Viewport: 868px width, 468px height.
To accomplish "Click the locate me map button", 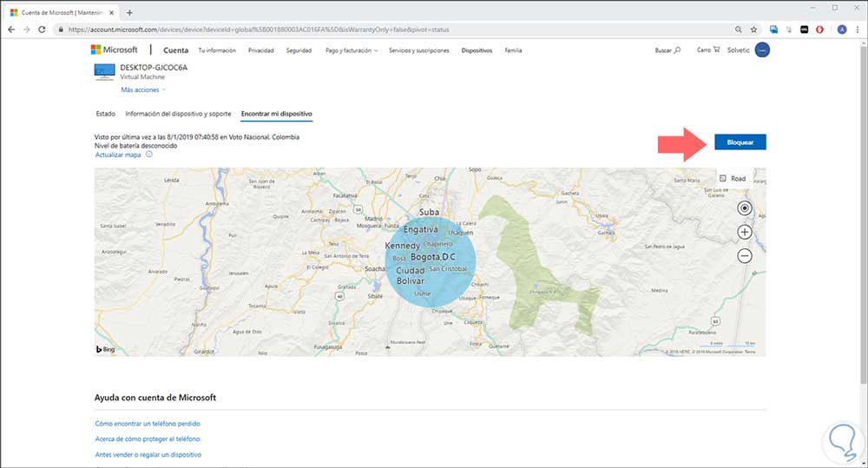I will (745, 208).
